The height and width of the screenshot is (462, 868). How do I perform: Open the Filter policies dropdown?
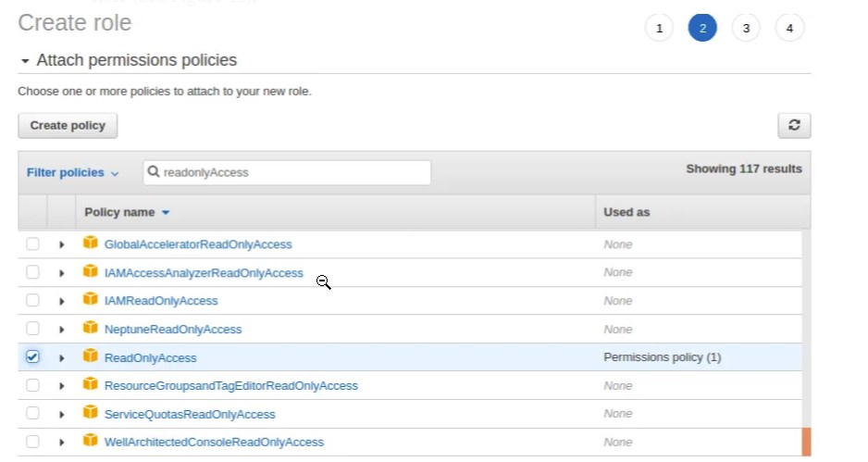(73, 173)
